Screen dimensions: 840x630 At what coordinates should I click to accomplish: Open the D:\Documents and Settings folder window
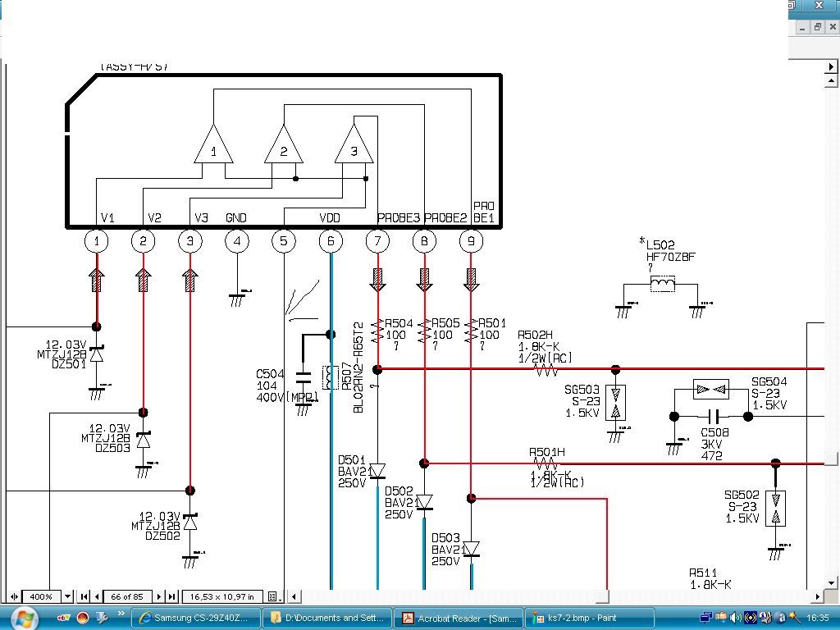(x=327, y=618)
